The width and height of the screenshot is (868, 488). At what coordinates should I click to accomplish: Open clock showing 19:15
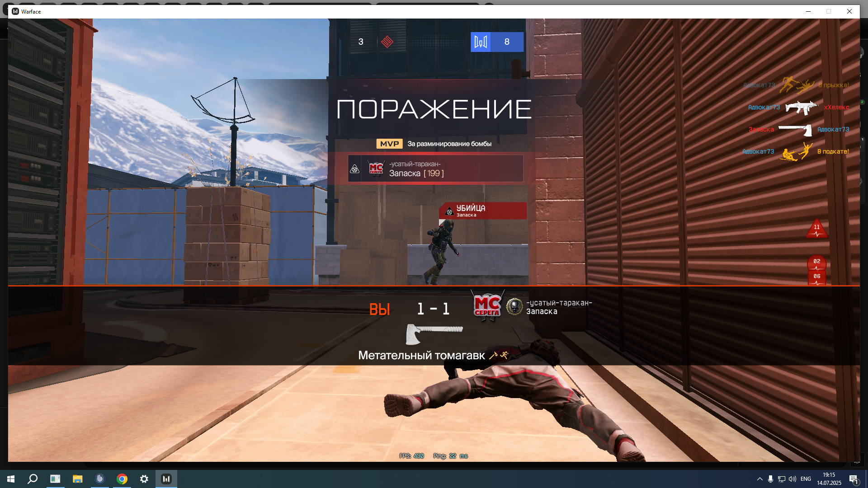point(829,479)
